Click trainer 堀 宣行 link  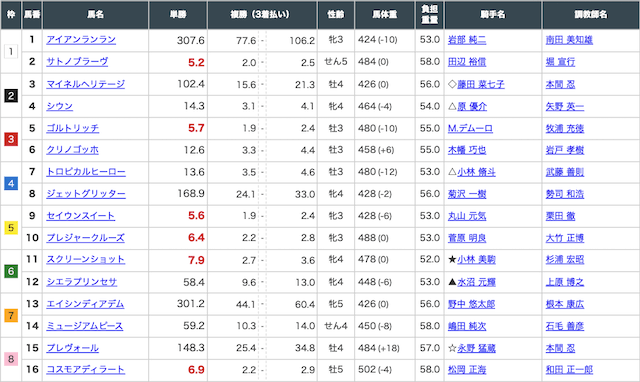pyautogui.click(x=560, y=62)
